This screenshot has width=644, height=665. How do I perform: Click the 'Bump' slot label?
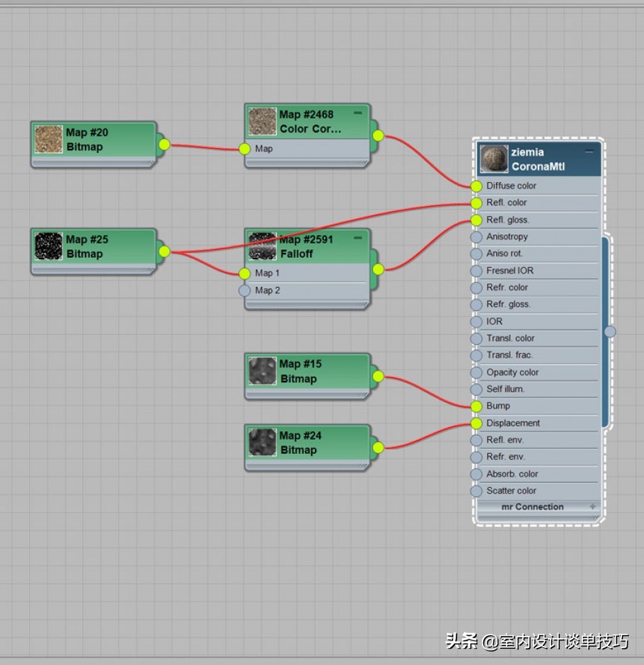(498, 406)
